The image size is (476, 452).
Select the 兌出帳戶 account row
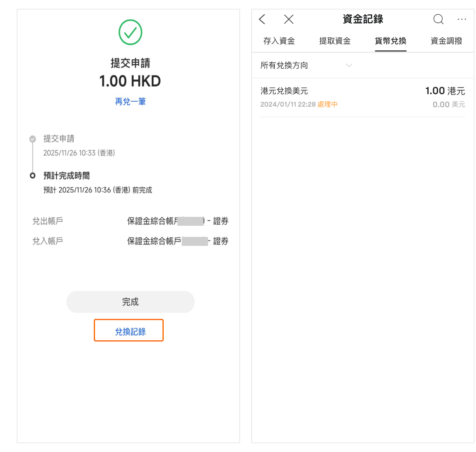coord(130,221)
